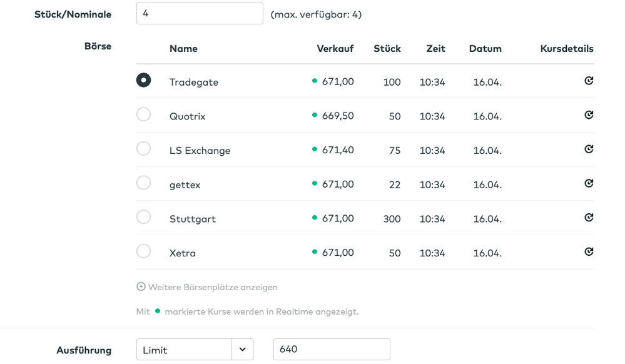Refresh LS Exchange price details
This screenshot has height=364, width=625.
pos(588,149)
